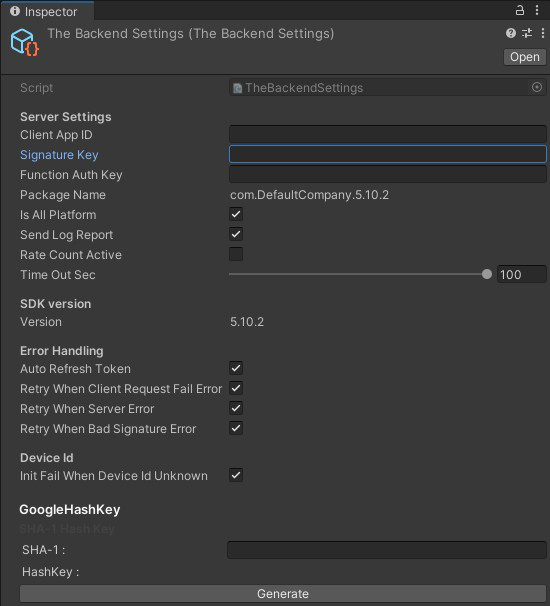Uncheck Is All Platform checkbox
Screen dimensions: 550x606
pyautogui.click(x=236, y=214)
